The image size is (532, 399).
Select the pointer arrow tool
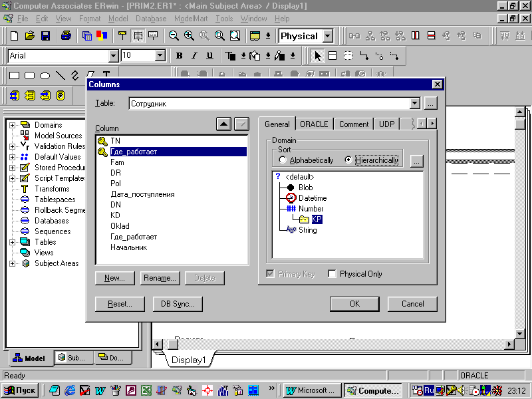pyautogui.click(x=318, y=56)
